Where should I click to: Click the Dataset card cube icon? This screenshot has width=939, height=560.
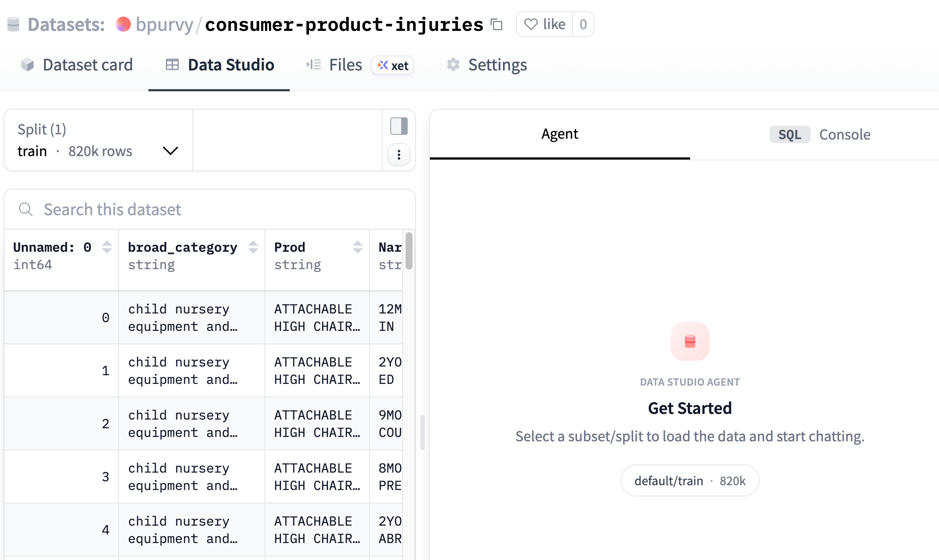click(x=27, y=65)
